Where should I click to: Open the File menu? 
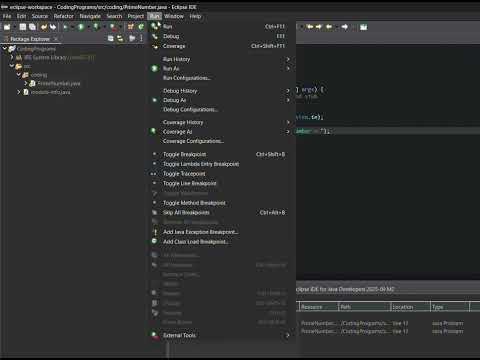pos(7,16)
